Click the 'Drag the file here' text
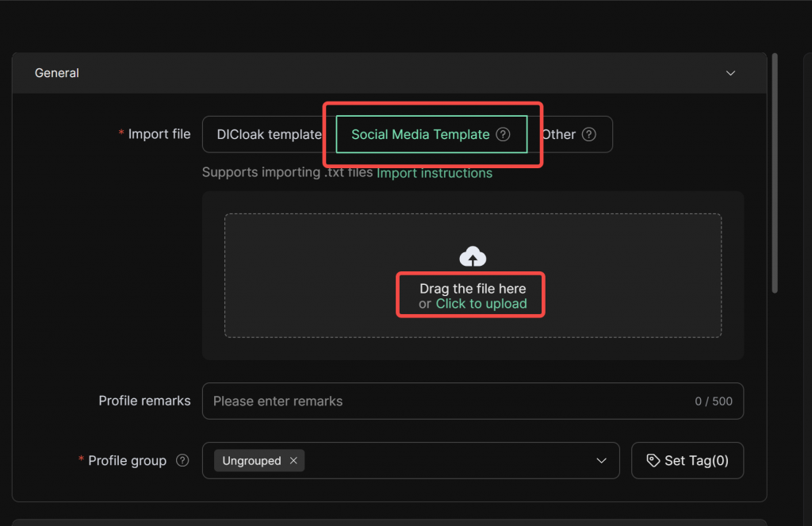812x526 pixels. pyautogui.click(x=473, y=289)
